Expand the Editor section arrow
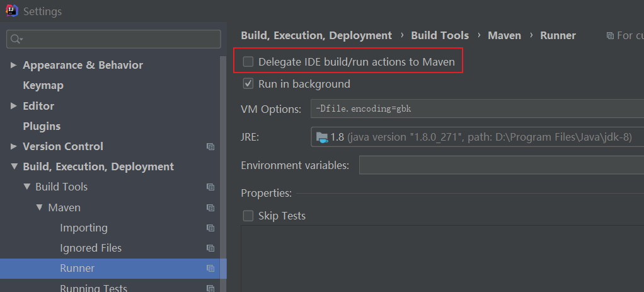 [14, 106]
